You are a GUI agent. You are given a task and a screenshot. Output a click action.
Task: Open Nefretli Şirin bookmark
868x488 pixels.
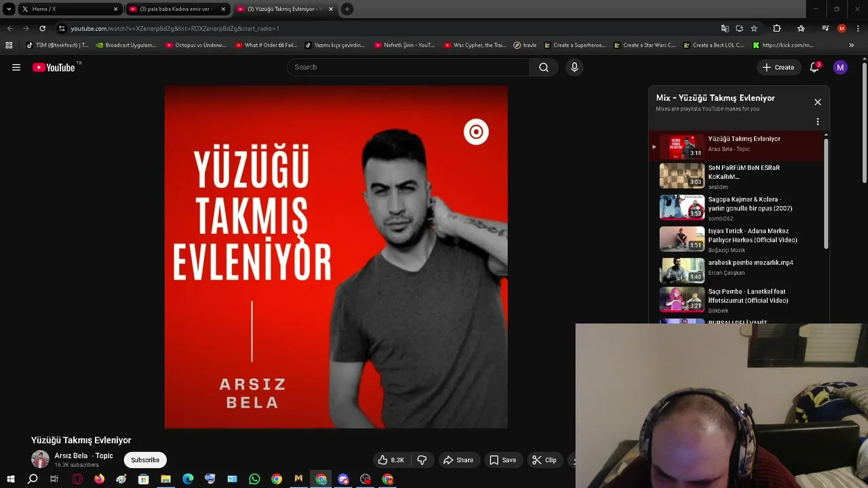(406, 45)
